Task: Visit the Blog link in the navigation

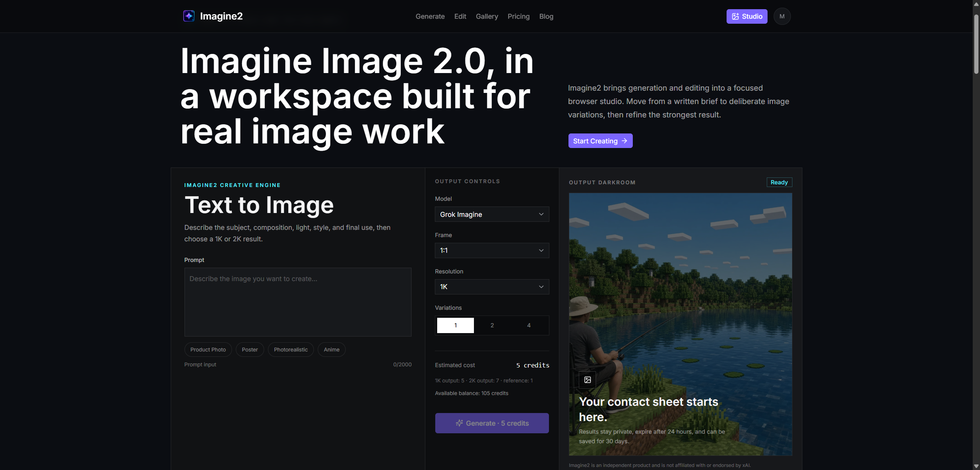Action: point(546,16)
